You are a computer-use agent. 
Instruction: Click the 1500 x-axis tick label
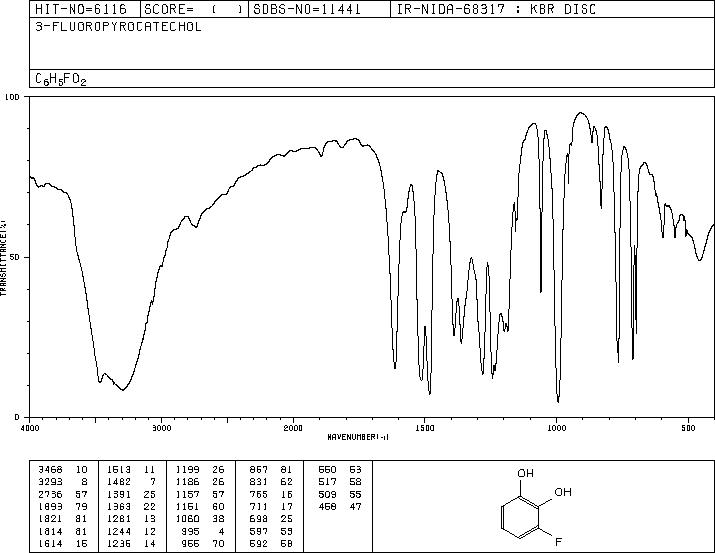tap(425, 428)
